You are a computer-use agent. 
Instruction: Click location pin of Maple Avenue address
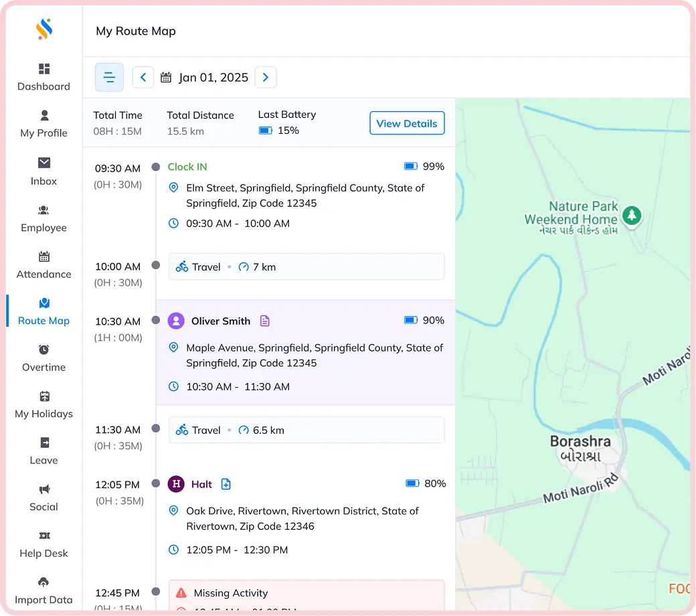[173, 348]
